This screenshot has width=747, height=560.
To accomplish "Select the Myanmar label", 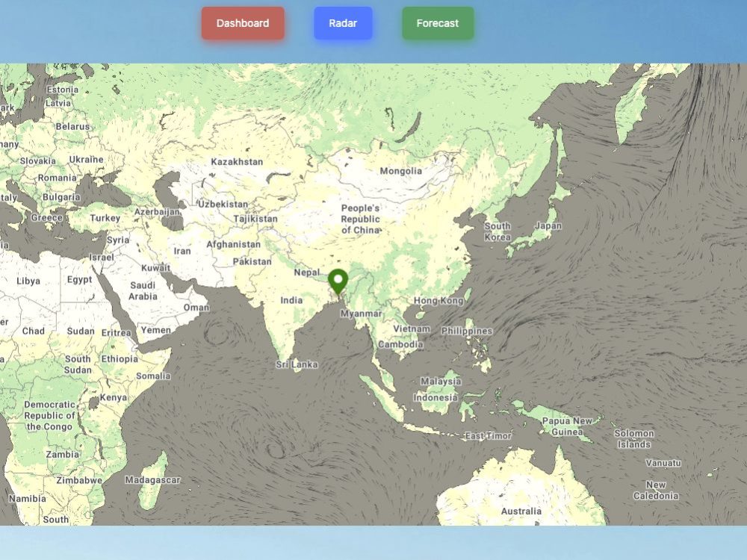I will pyautogui.click(x=361, y=314).
